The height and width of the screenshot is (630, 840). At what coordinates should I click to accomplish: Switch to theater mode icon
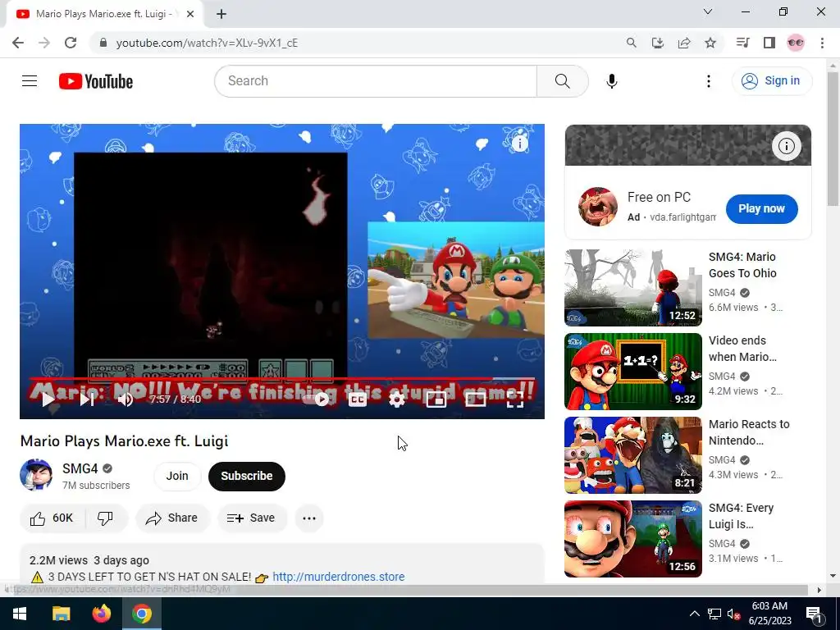475,399
